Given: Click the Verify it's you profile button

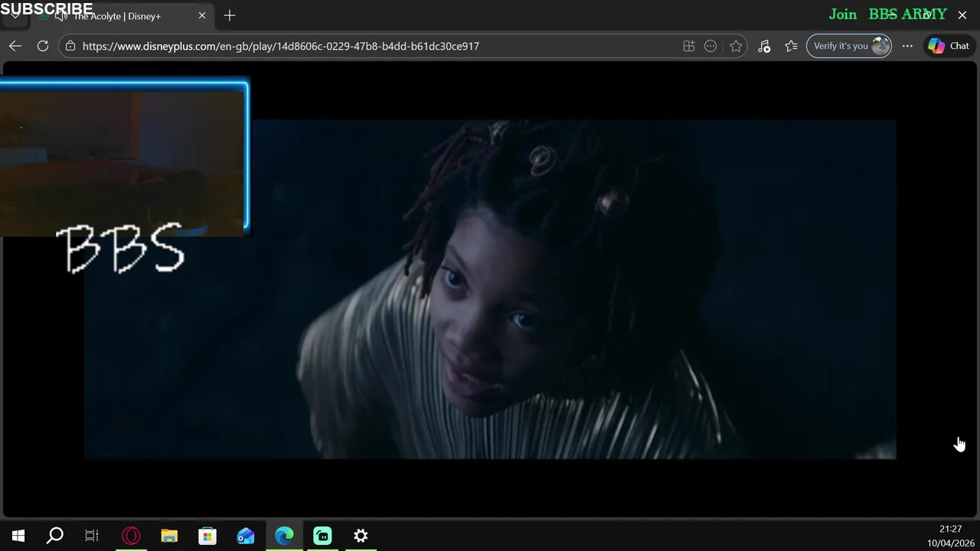Looking at the screenshot, I should tap(849, 46).
